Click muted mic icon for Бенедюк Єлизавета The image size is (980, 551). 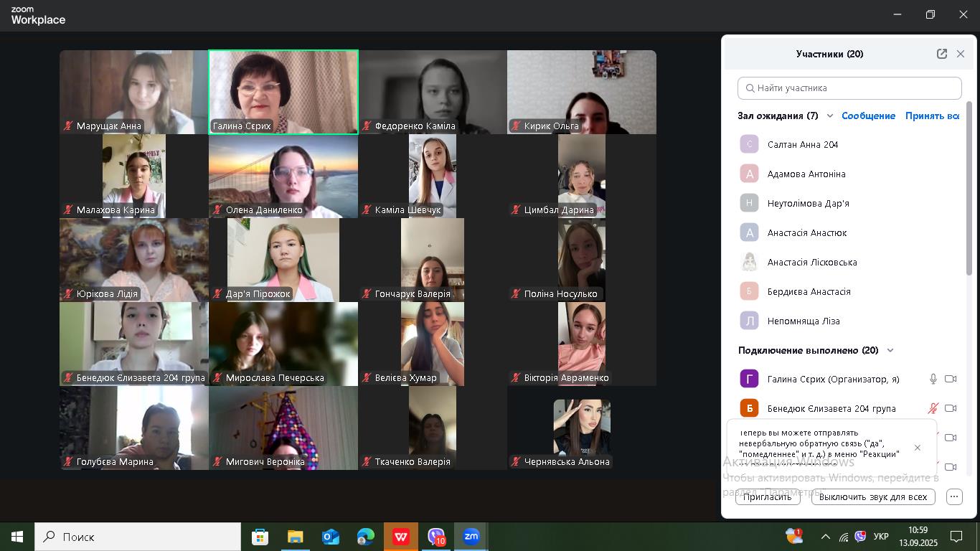click(x=933, y=408)
